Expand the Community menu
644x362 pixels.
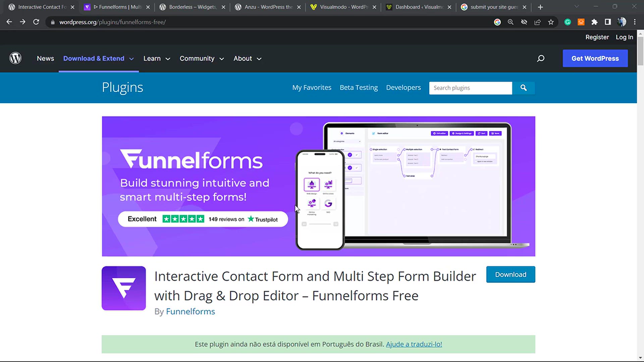(x=202, y=59)
